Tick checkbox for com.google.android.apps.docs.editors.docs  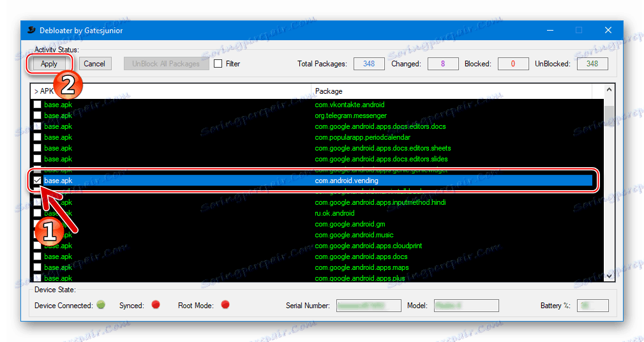pyautogui.click(x=38, y=126)
